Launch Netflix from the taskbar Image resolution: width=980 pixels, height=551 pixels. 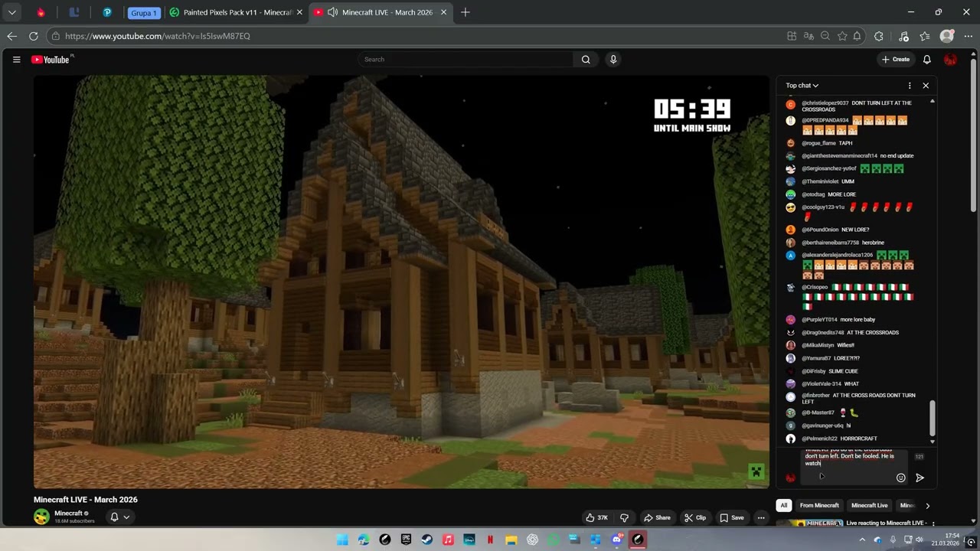pos(491,540)
